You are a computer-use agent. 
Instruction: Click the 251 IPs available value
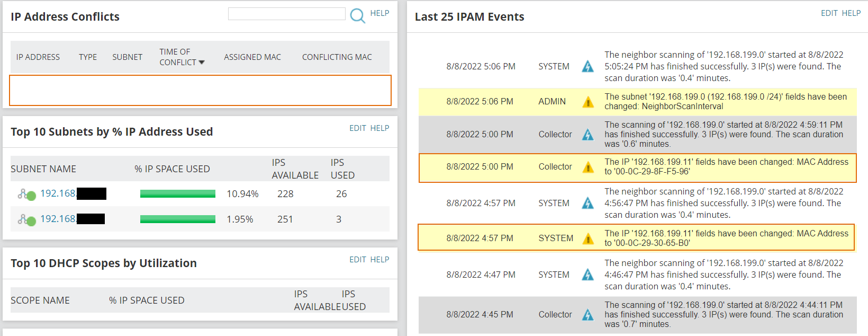pos(285,219)
